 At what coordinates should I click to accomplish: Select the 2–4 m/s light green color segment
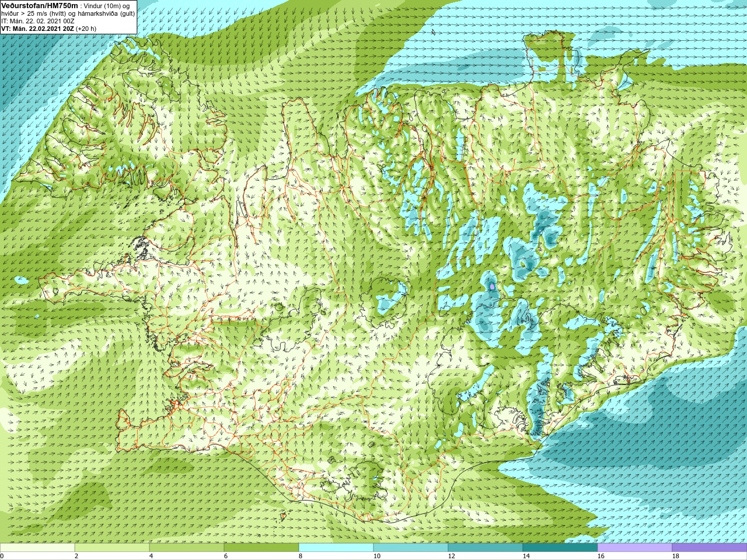112,548
